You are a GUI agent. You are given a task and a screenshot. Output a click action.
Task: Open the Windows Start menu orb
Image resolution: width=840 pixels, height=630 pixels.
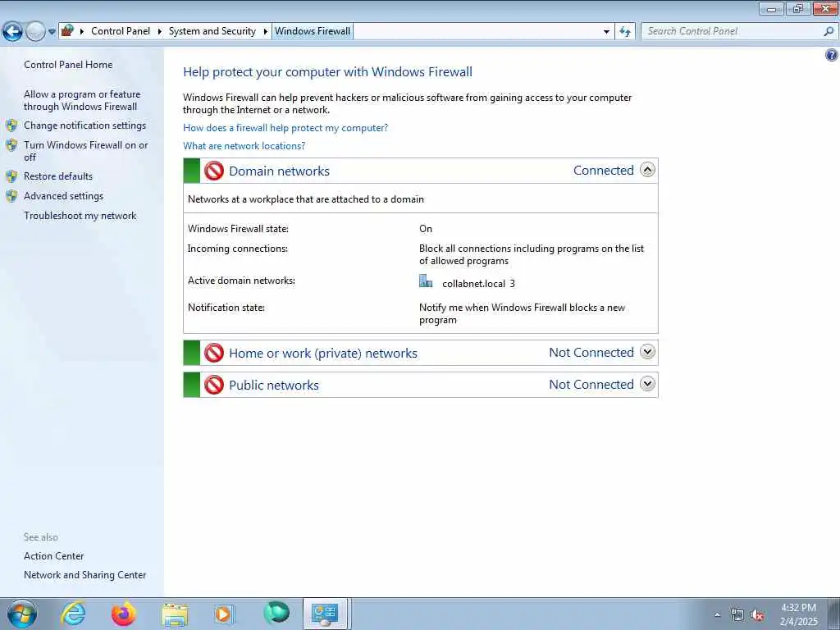click(22, 614)
